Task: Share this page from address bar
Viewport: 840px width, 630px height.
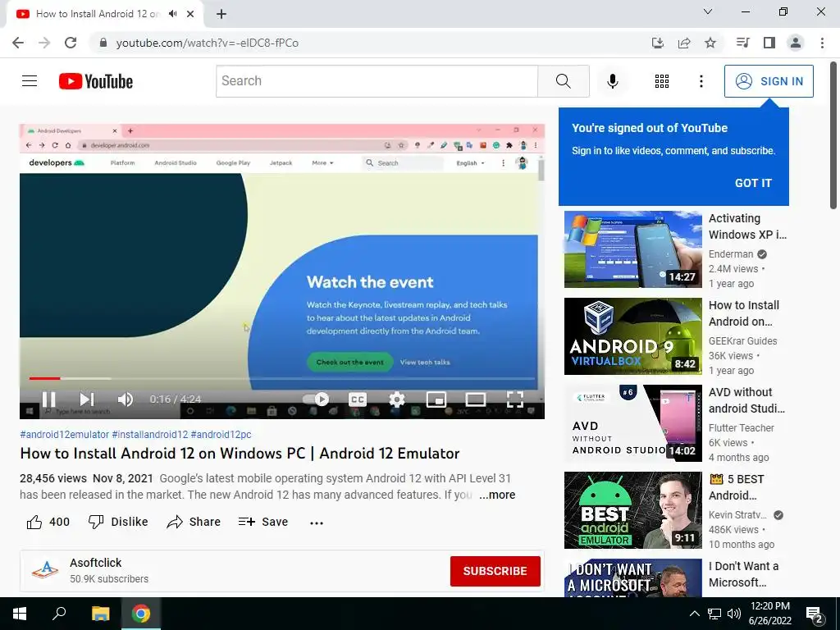Action: [x=684, y=43]
